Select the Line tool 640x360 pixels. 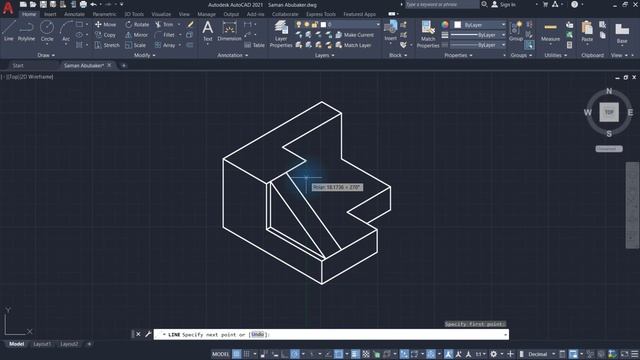9,31
